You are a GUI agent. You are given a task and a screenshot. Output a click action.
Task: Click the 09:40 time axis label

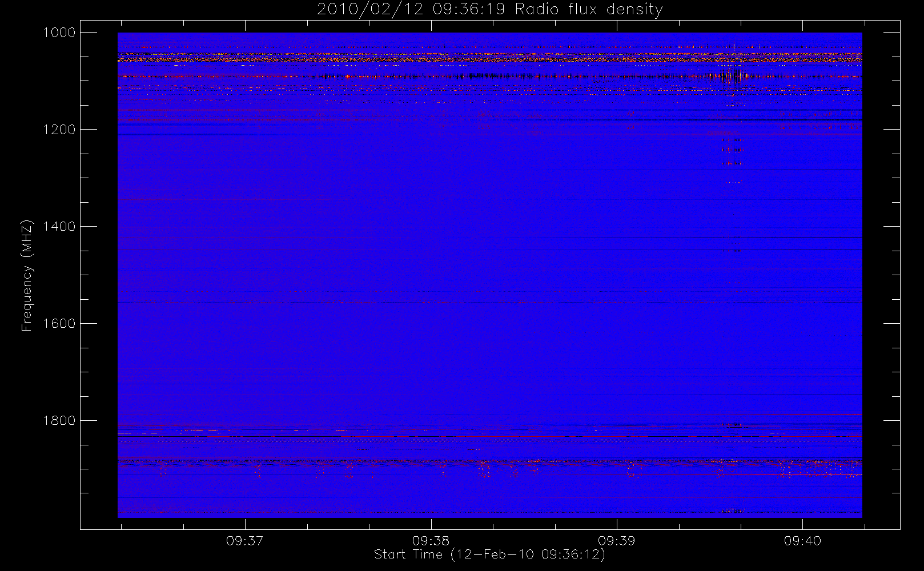pos(802,541)
